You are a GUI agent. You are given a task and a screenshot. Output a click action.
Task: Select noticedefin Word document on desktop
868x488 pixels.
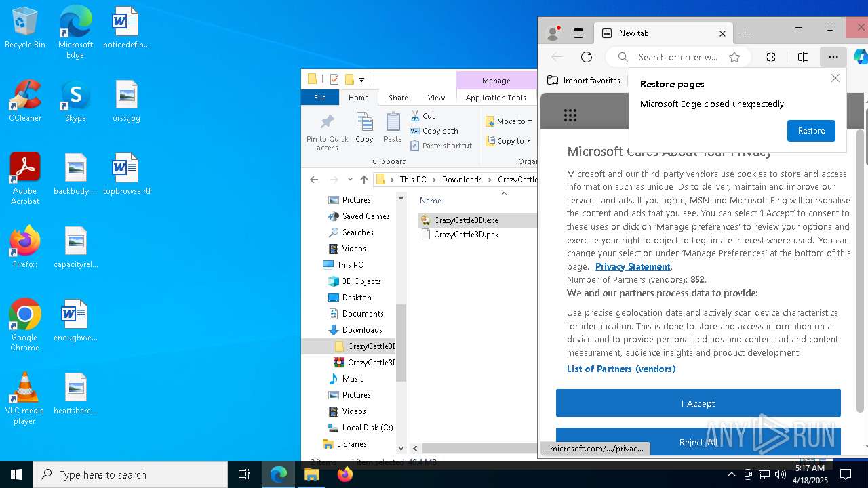click(126, 28)
